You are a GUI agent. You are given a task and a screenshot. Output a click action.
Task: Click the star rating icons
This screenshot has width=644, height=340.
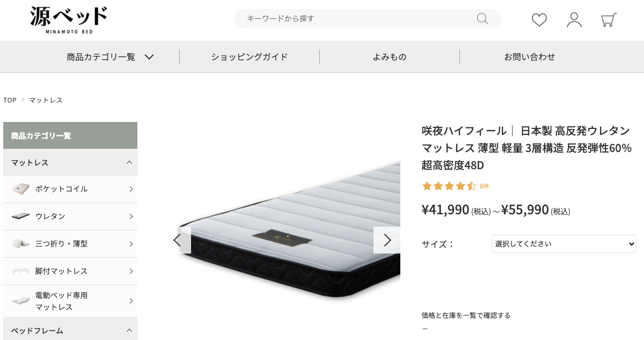(449, 186)
